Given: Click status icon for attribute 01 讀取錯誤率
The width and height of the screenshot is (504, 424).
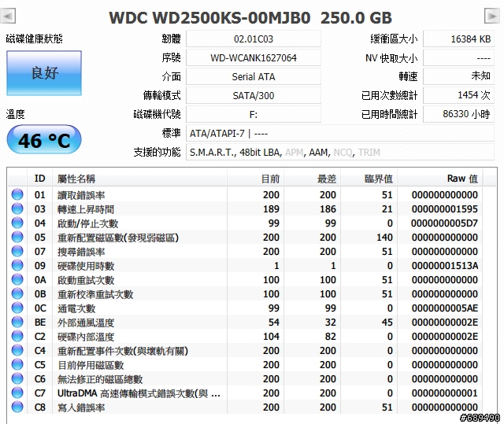Looking at the screenshot, I should pyautogui.click(x=17, y=194).
